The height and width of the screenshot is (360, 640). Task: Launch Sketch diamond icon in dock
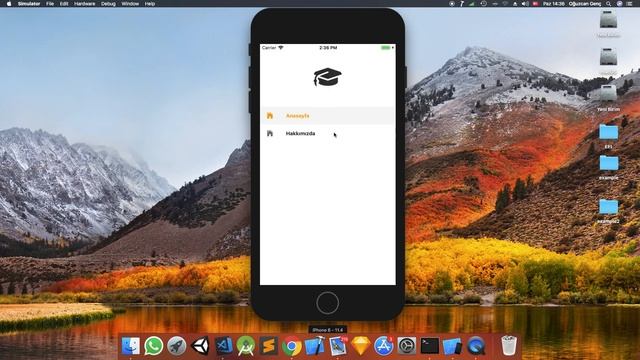tap(361, 346)
